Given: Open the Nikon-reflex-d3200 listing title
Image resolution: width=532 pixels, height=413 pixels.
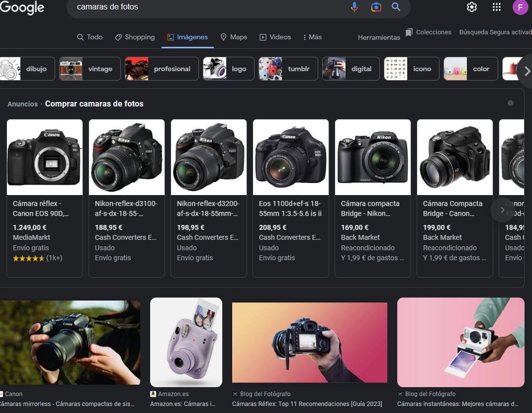Looking at the screenshot, I should (208, 208).
